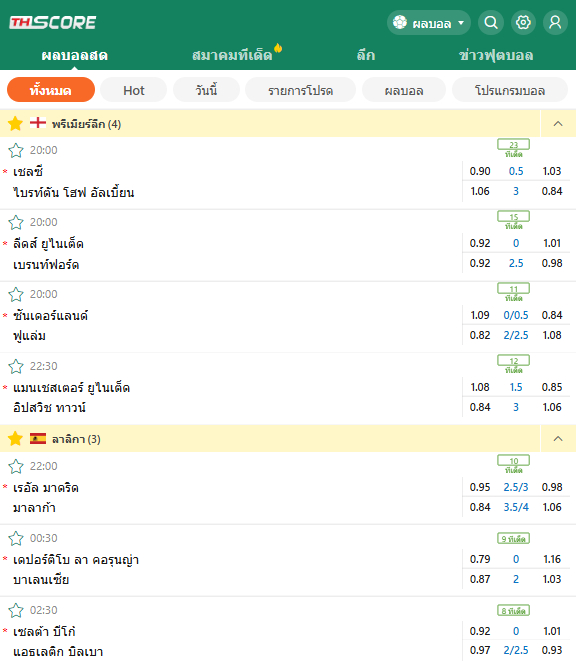Click over/under 3.5/4 for มาลาก้า row
Screen dimensions: 576x664
(516, 507)
